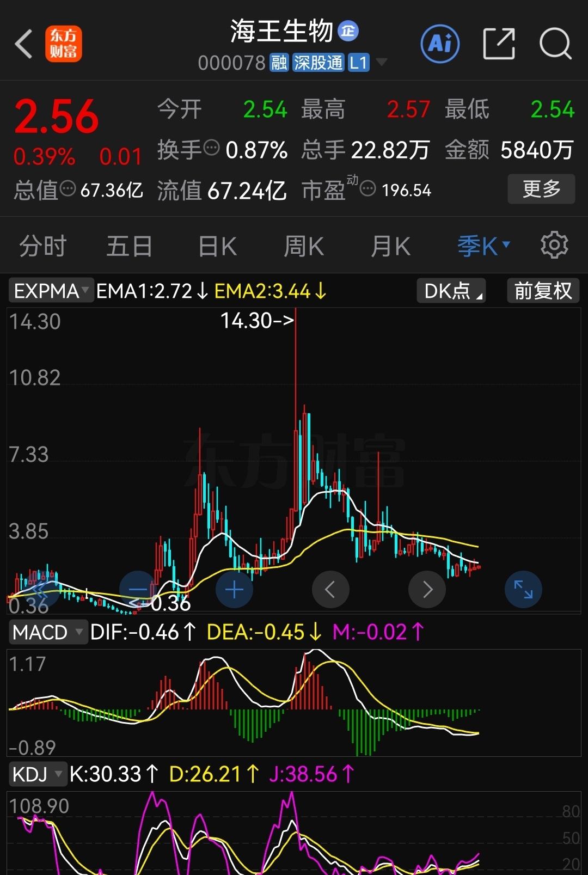This screenshot has height=875, width=588.
Task: Tap the EMA1:2.72 value
Action: (152, 291)
